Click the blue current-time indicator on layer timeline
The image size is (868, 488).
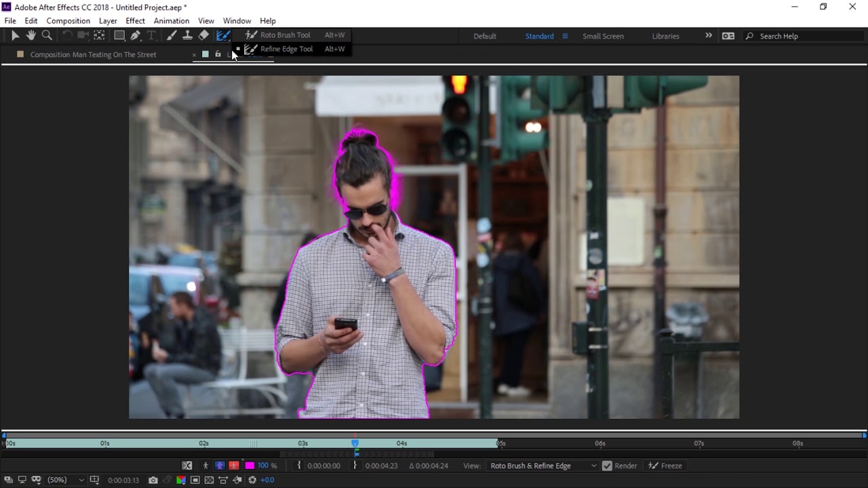[x=355, y=443]
